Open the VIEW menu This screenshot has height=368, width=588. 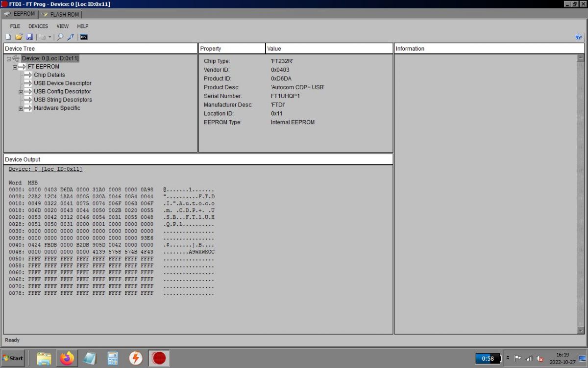point(63,26)
